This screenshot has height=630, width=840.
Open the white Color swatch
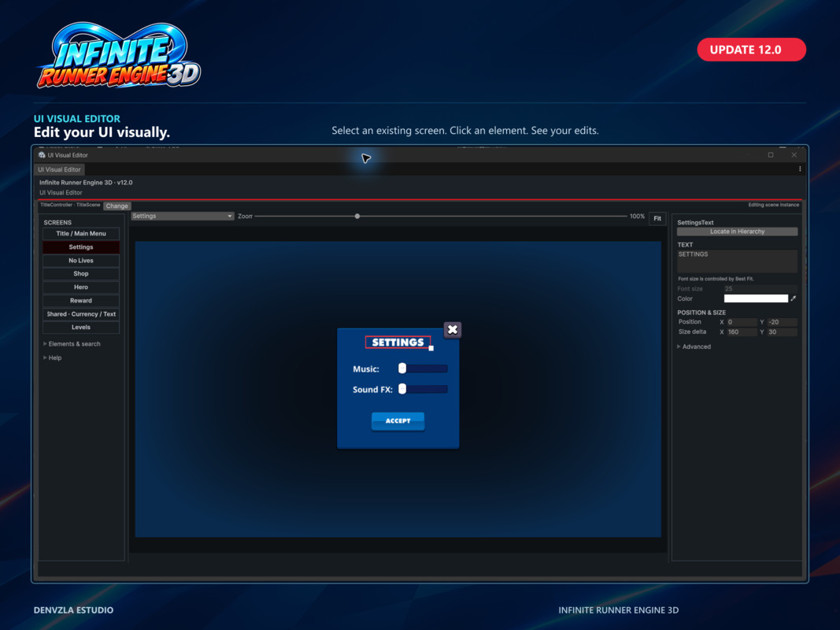coord(756,298)
